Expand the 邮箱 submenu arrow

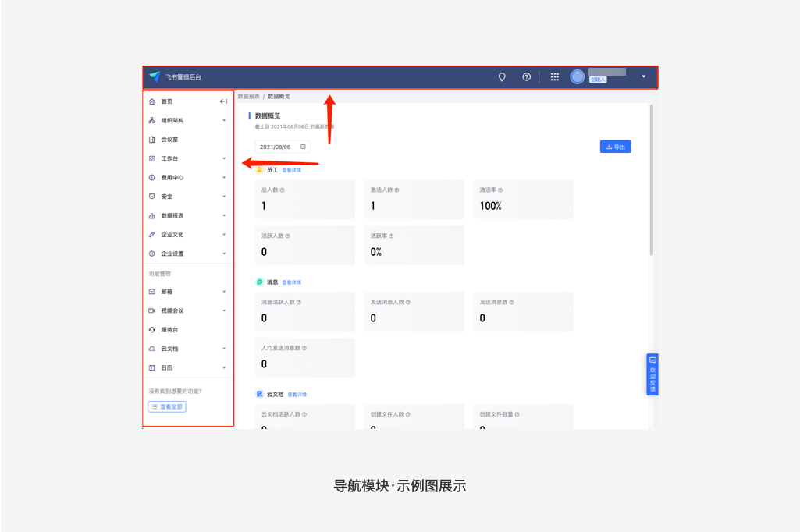[x=224, y=292]
